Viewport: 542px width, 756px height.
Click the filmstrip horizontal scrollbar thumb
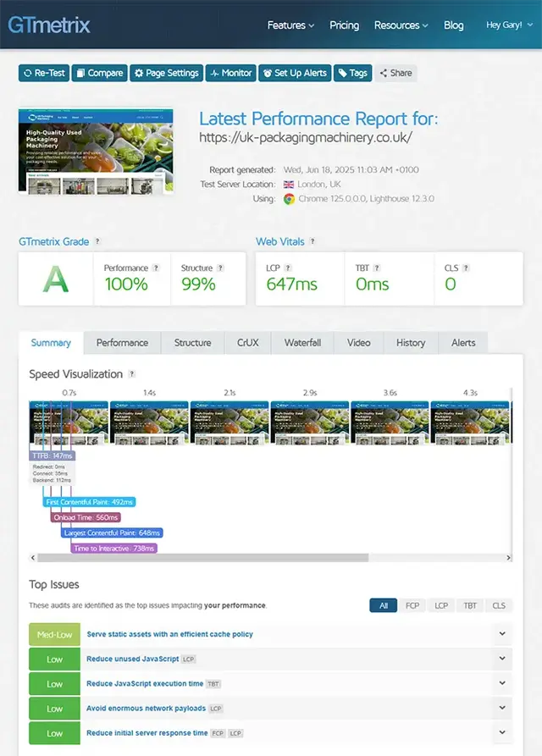click(x=203, y=557)
